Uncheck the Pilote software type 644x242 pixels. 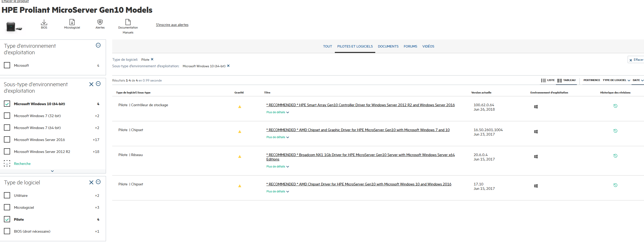click(x=7, y=219)
